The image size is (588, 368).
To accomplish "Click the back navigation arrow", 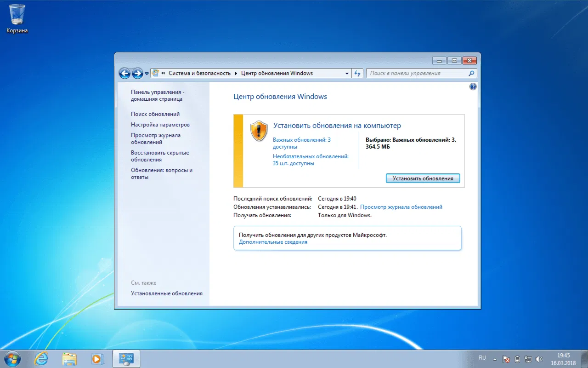I will (x=124, y=73).
